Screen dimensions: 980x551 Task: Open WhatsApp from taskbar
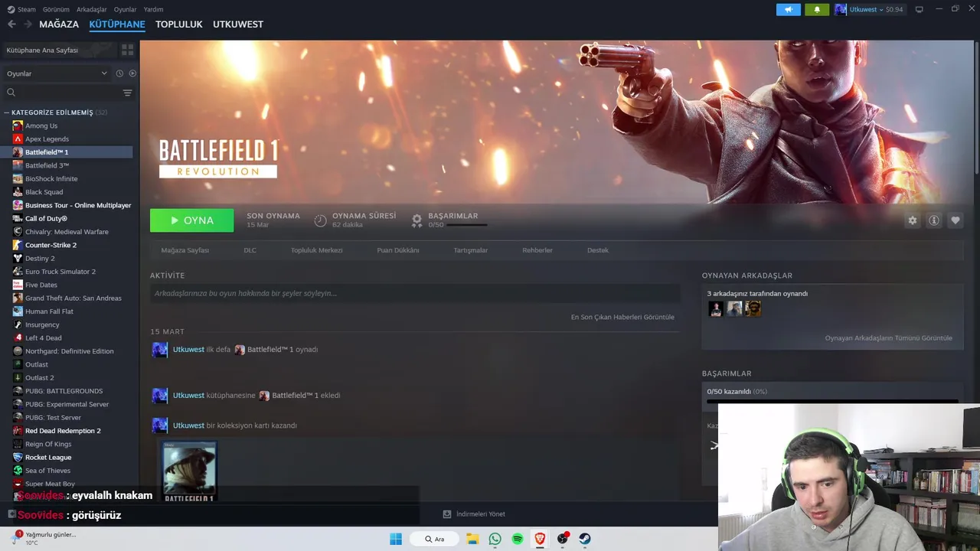point(495,539)
